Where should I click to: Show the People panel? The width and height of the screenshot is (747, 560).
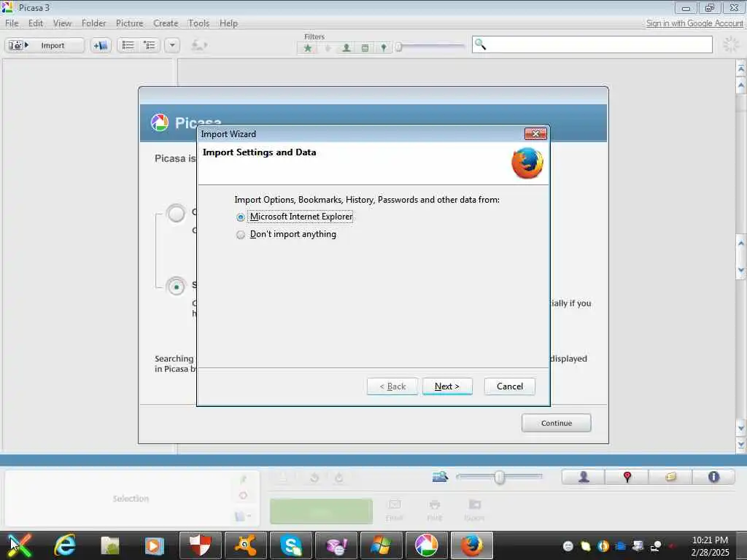584,477
